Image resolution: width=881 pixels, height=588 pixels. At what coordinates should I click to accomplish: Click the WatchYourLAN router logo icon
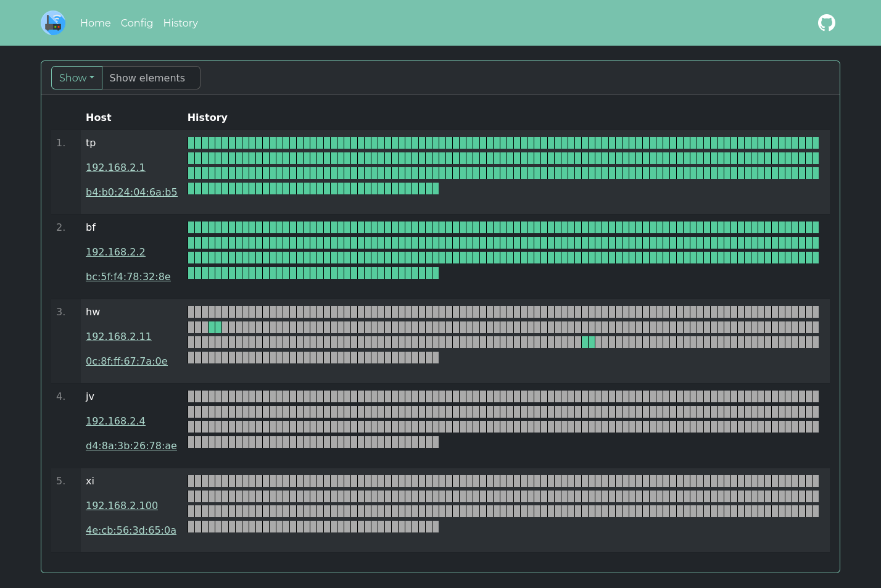coord(54,23)
